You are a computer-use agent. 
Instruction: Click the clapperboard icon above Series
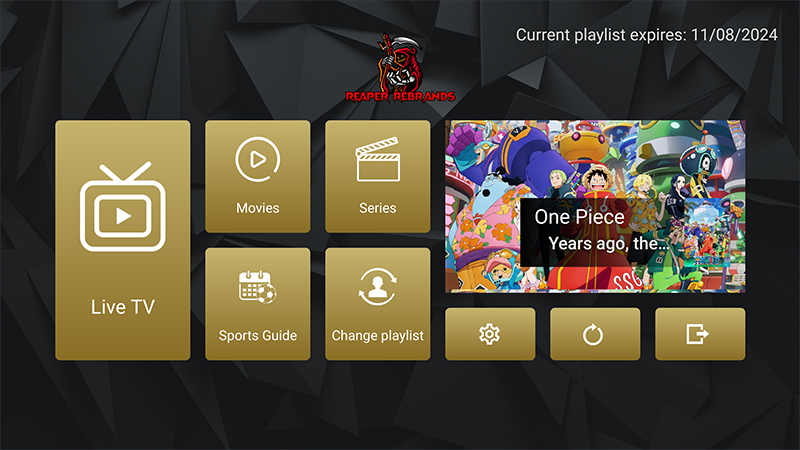tap(378, 159)
